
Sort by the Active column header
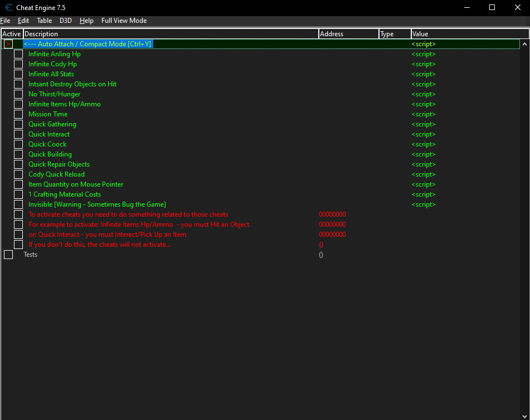coord(12,34)
